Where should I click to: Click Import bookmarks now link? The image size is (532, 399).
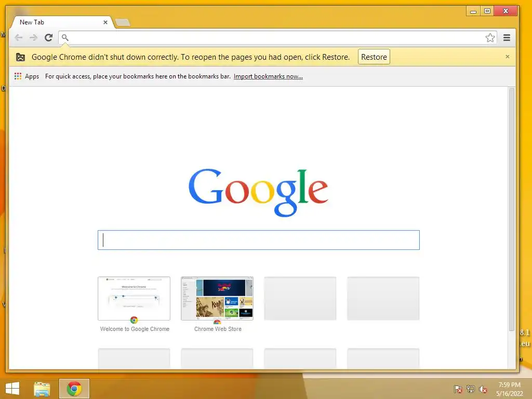tap(268, 76)
